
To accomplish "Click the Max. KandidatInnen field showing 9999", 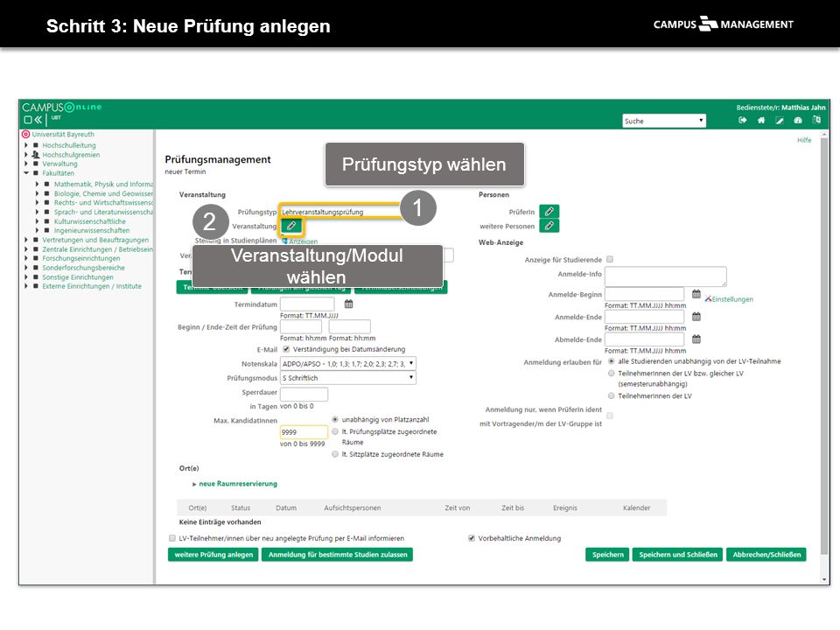I will pos(304,431).
